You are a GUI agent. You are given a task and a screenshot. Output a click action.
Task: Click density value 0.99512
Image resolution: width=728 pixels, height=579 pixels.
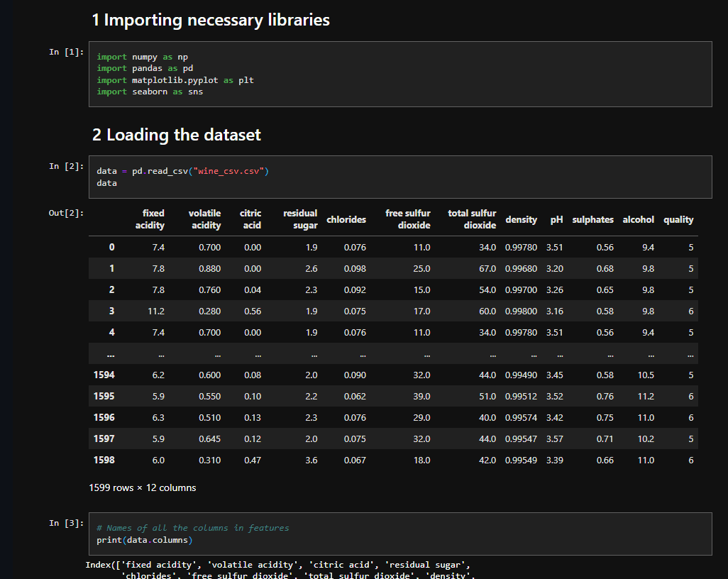(521, 396)
